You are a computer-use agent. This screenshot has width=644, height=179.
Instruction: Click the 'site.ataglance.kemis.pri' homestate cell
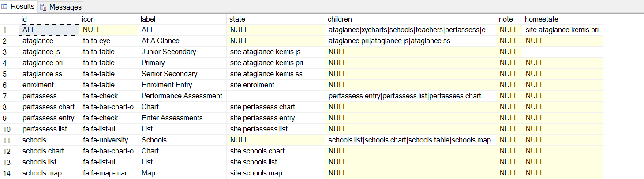tap(562, 30)
